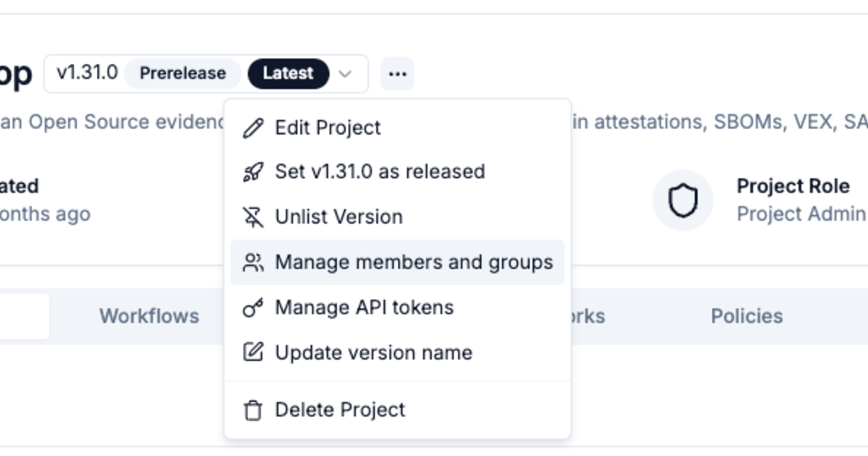Switch to the Policies tab

746,316
